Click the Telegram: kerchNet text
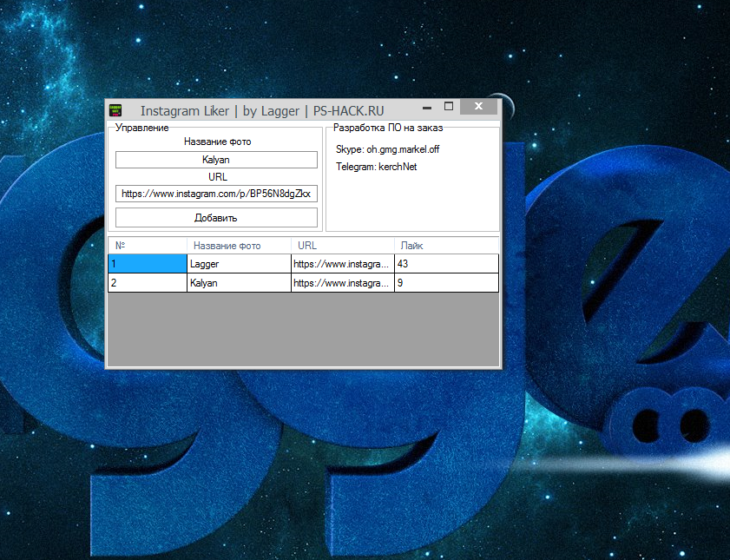 coord(376,167)
